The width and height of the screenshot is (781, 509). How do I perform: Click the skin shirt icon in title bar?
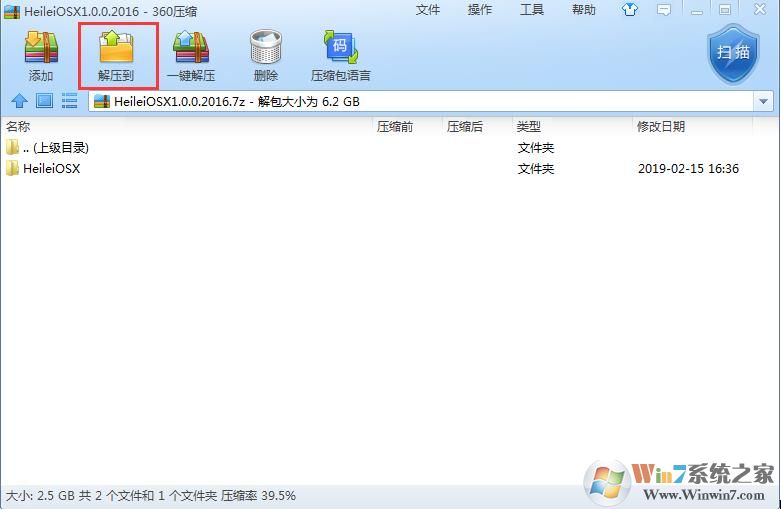click(630, 9)
